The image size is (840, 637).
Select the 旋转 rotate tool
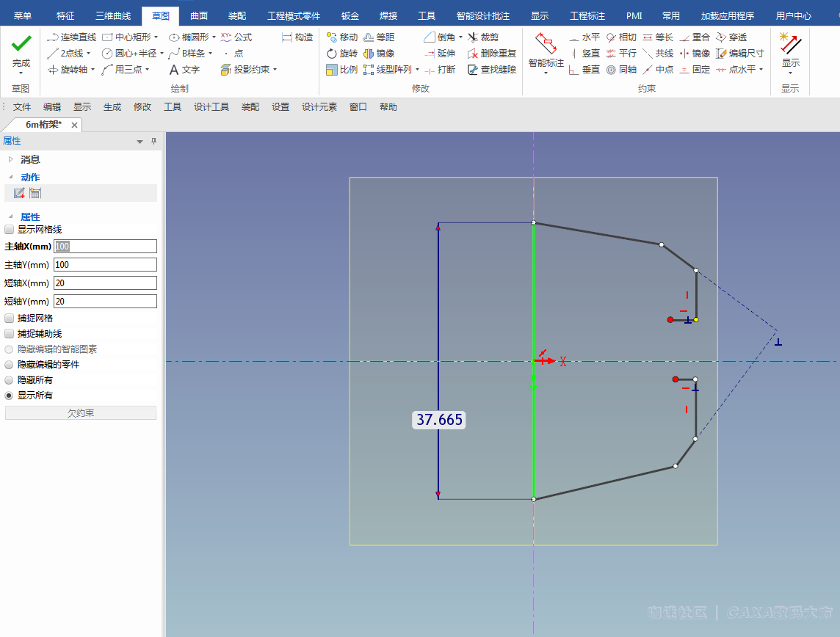pyautogui.click(x=342, y=54)
